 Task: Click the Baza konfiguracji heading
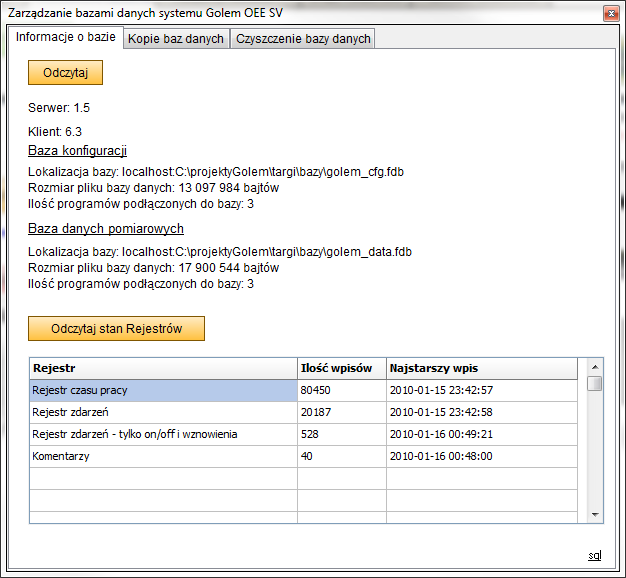(x=77, y=150)
